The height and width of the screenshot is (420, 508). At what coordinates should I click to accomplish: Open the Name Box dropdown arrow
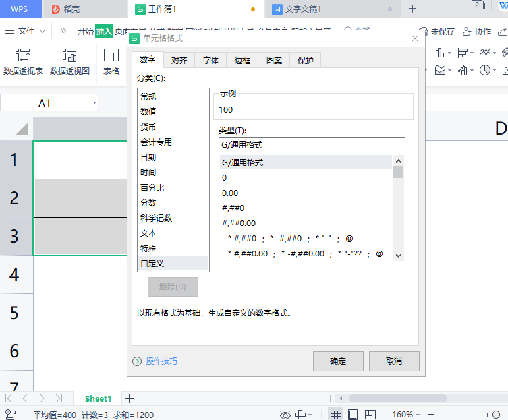click(94, 103)
